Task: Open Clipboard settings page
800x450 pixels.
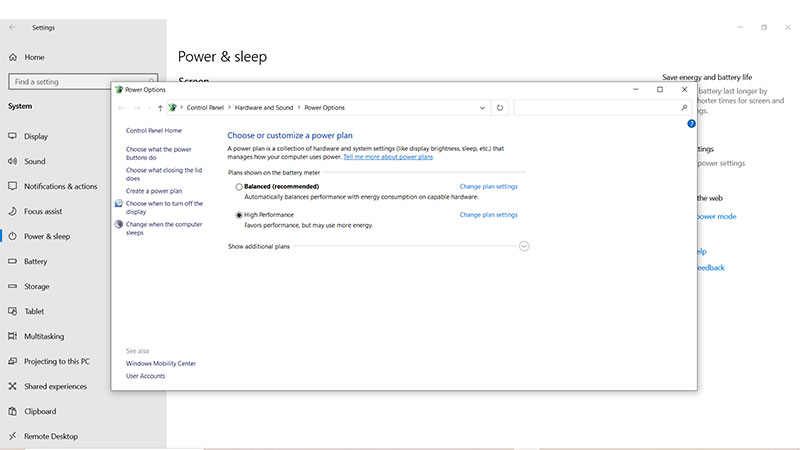Action: (x=40, y=411)
